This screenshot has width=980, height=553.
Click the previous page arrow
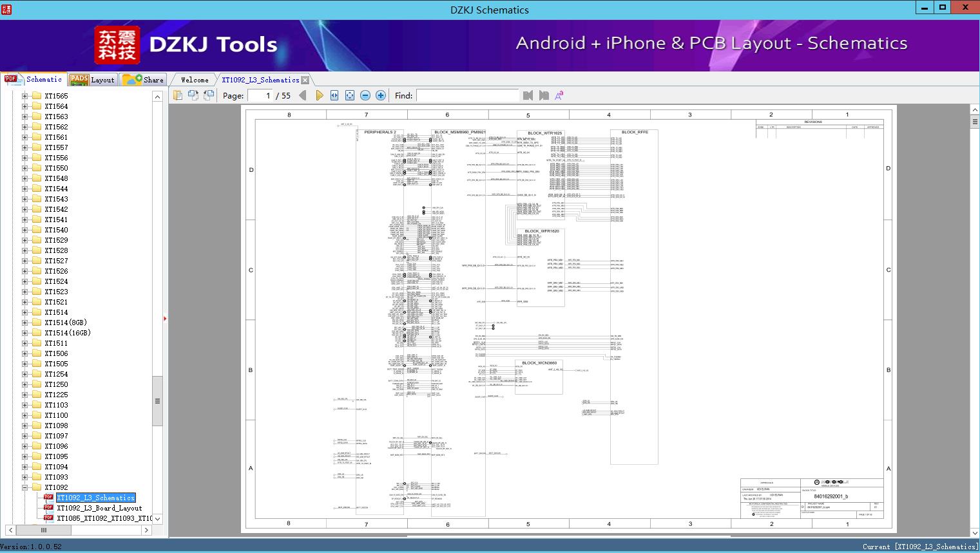click(302, 95)
